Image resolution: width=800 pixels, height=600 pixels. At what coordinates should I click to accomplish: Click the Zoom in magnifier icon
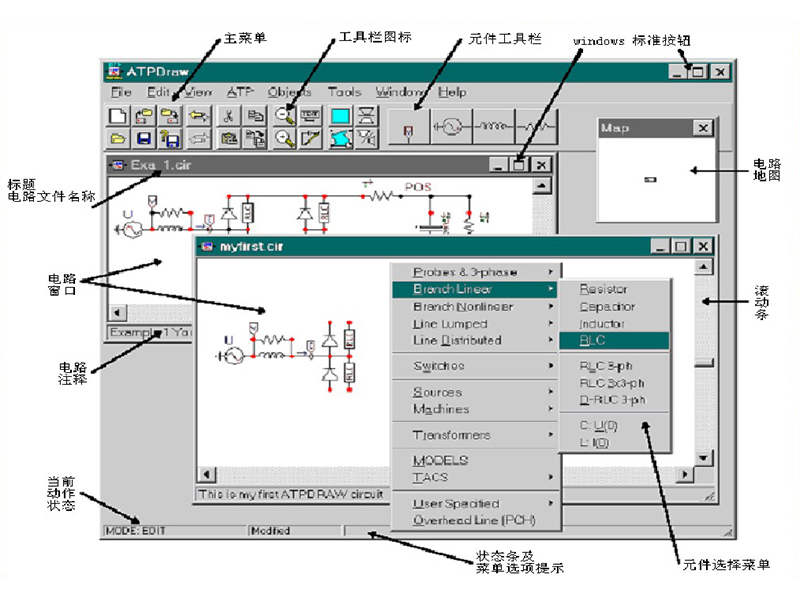pyautogui.click(x=284, y=138)
